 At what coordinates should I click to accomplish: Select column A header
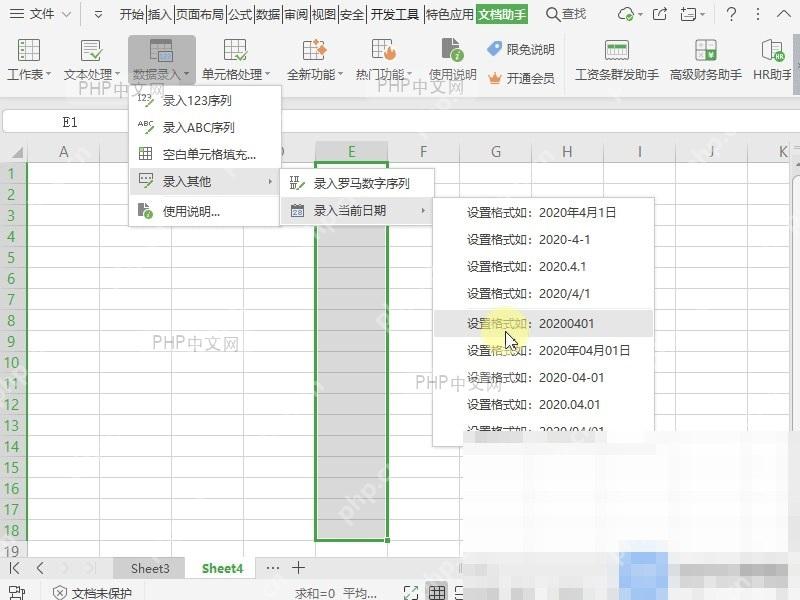point(63,152)
